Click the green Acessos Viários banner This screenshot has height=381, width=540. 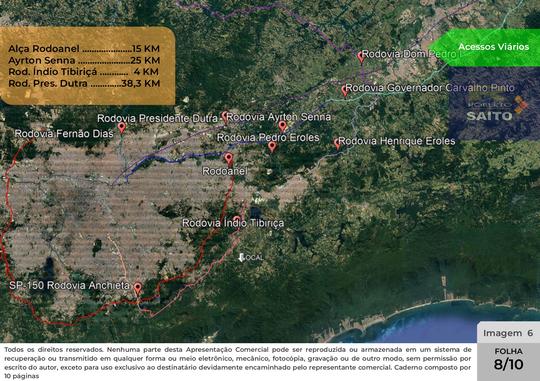point(485,47)
